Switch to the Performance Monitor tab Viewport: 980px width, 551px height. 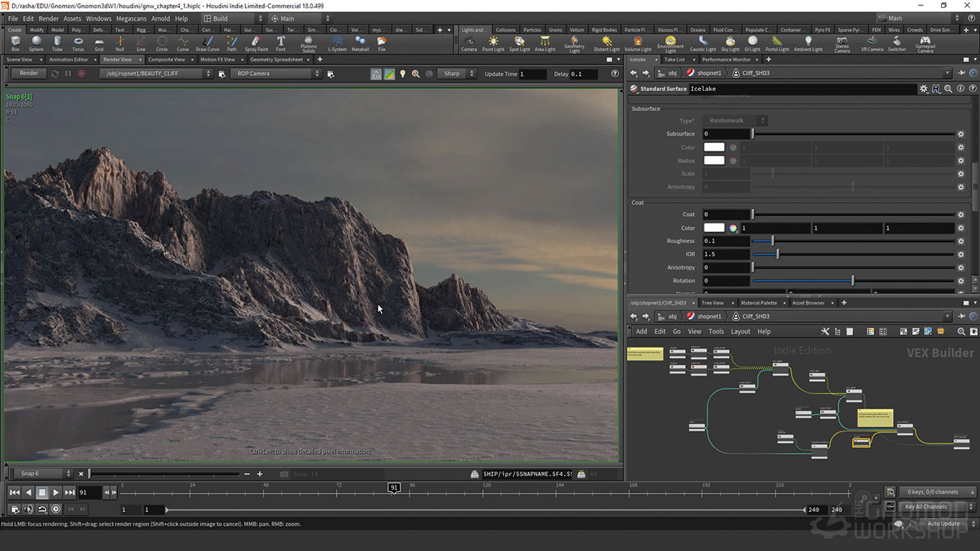coord(726,59)
